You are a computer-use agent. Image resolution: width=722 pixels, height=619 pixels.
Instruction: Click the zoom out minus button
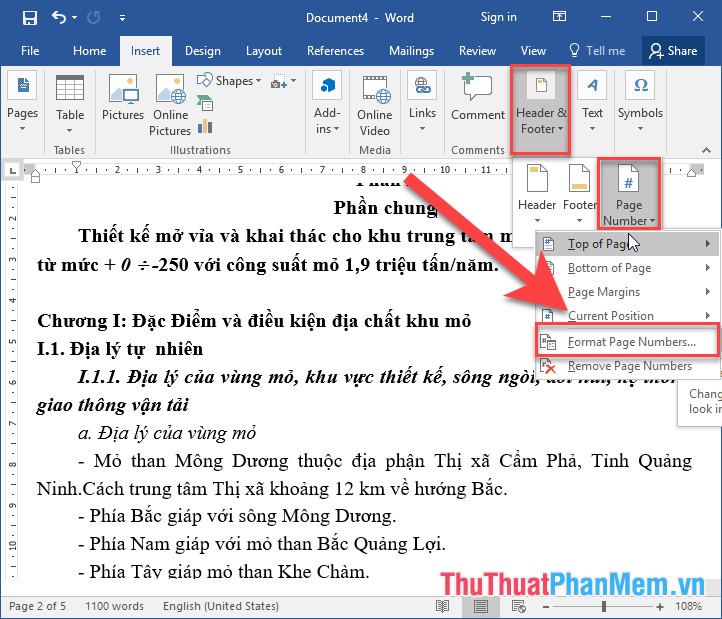tap(546, 607)
